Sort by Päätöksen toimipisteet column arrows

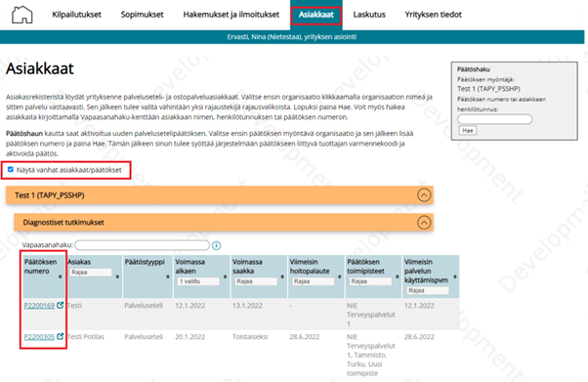click(x=398, y=276)
